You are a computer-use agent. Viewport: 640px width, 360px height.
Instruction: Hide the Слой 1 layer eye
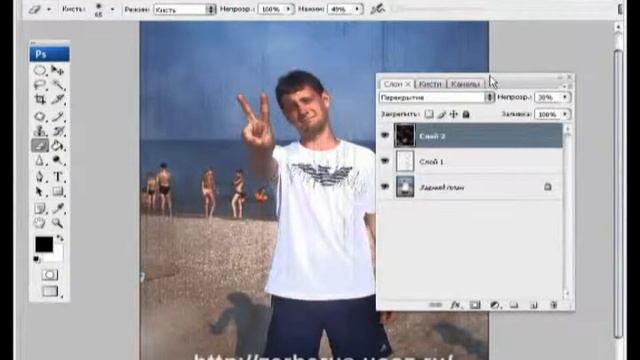pos(385,161)
